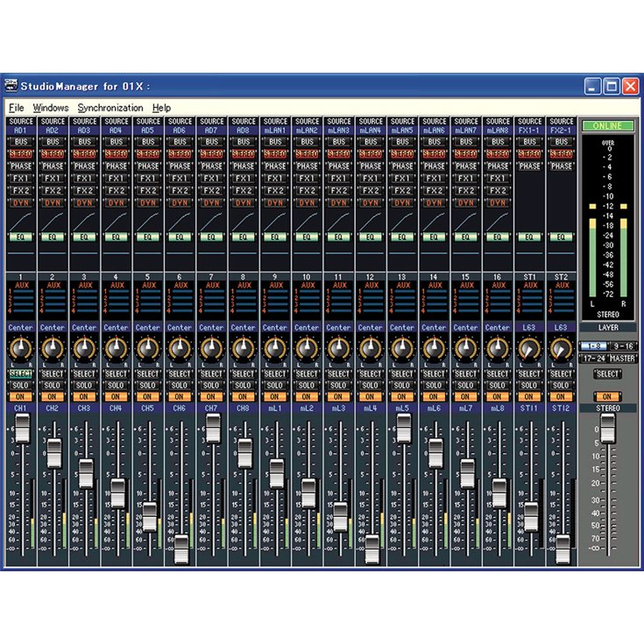Click the STEREO master fader handle

(607, 428)
